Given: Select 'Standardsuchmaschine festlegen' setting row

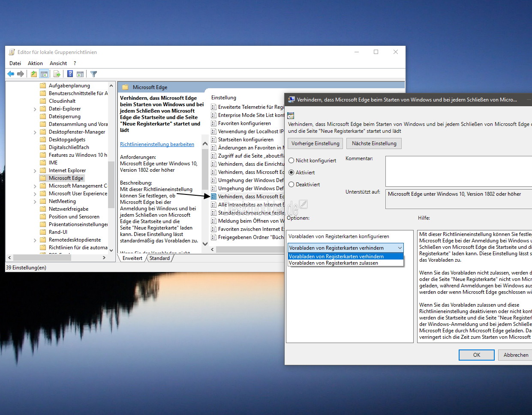Looking at the screenshot, I should 247,213.
